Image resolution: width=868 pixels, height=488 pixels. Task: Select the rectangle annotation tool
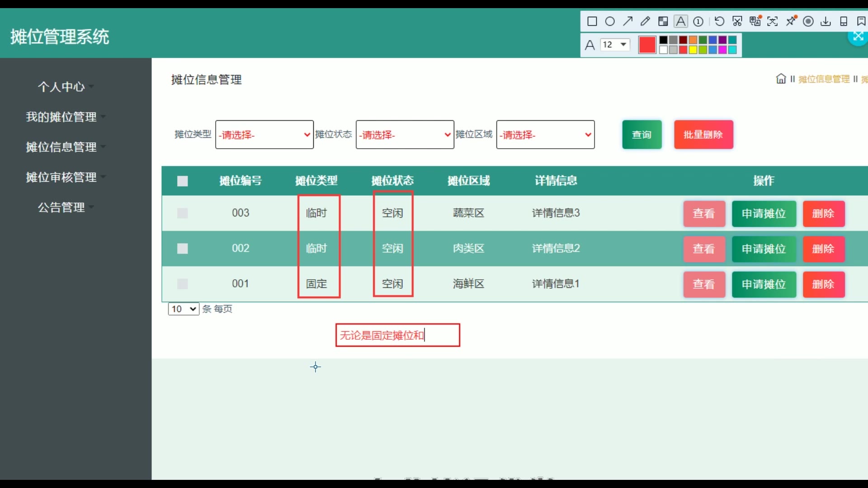click(x=592, y=21)
